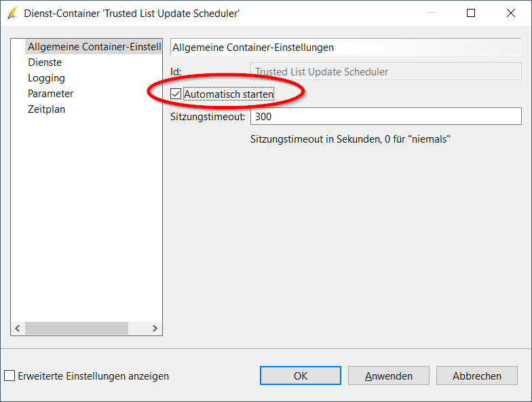532x402 pixels.
Task: Click the Allgemeine Container-Einstellungen header field
Action: coord(345,48)
